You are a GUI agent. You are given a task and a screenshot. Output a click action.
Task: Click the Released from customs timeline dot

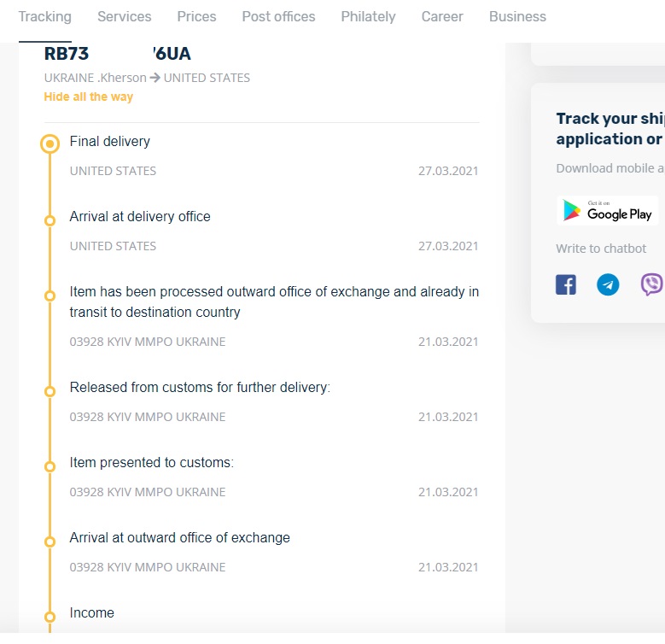50,391
